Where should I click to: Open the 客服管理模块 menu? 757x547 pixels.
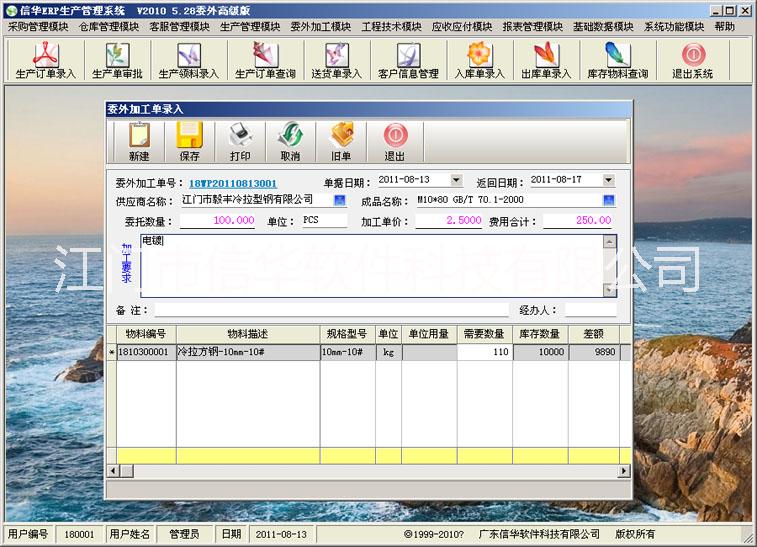point(179,27)
